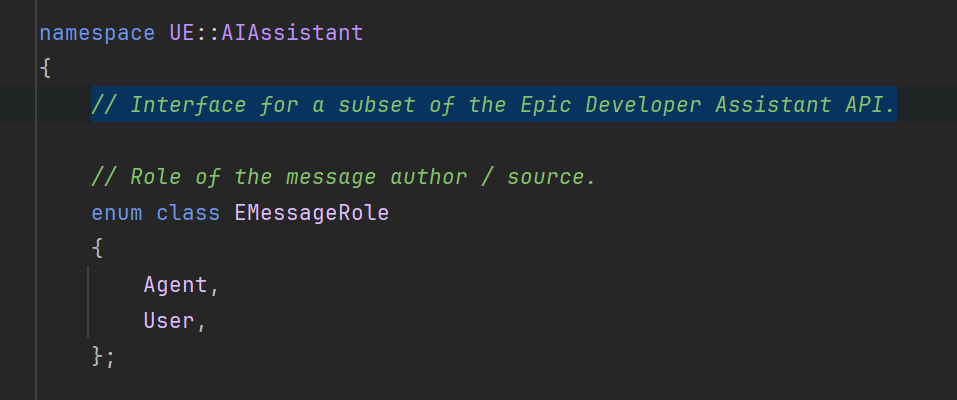Click the namespace keyword
This screenshot has width=957, height=400.
point(97,33)
